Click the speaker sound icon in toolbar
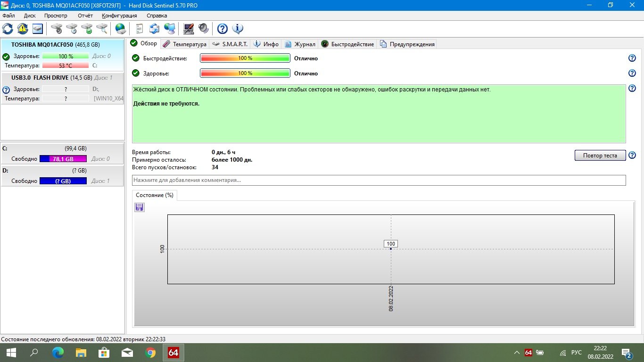The height and width of the screenshot is (362, 644). pos(204,29)
